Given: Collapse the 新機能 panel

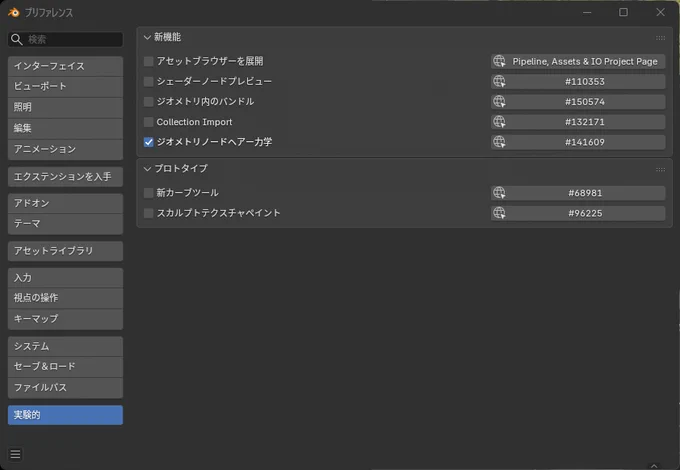Looking at the screenshot, I should pos(147,38).
